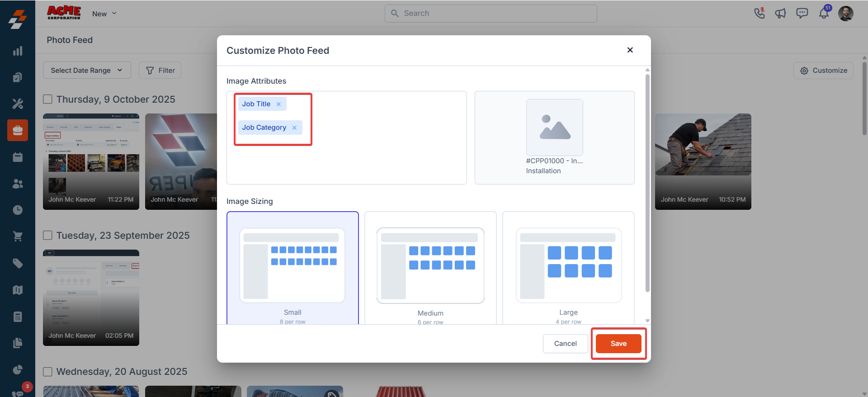868x397 pixels.
Task: Open the map sidebar icon
Action: point(18,290)
